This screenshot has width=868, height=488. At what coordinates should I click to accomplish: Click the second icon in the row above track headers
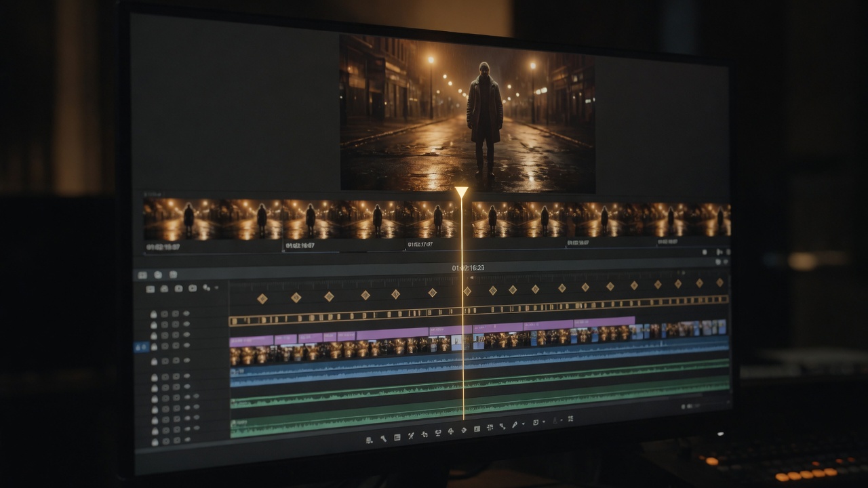[158, 275]
